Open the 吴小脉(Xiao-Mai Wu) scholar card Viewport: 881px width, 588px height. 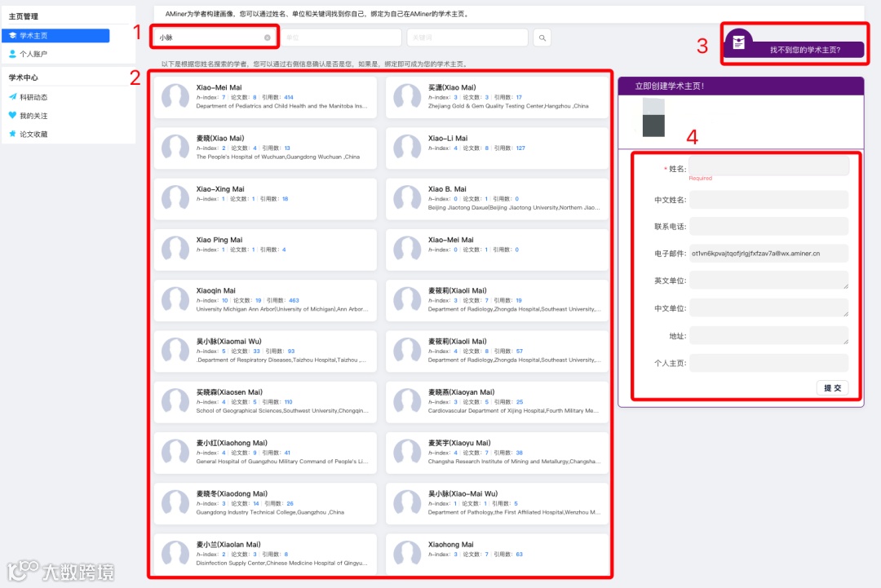498,504
